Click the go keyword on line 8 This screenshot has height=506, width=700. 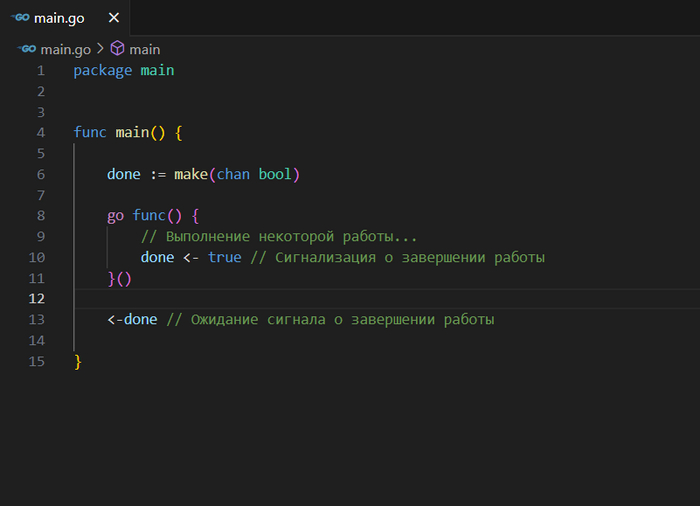pos(115,216)
